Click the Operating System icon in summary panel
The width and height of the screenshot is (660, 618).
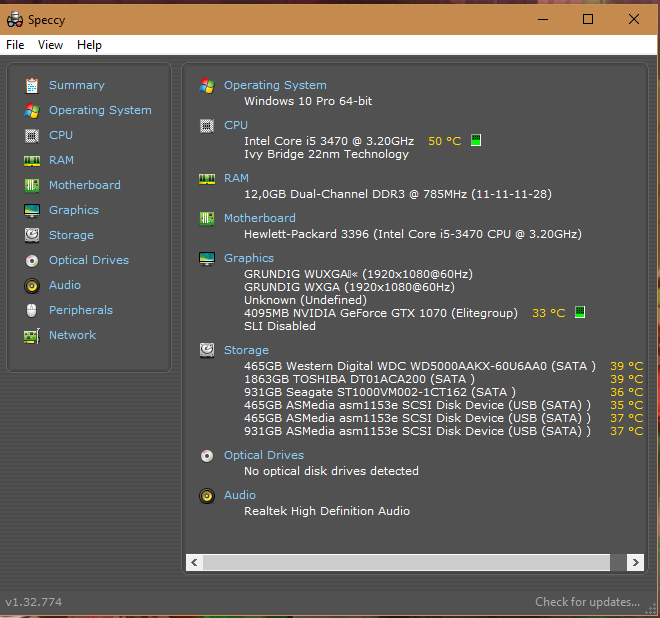[x=207, y=85]
